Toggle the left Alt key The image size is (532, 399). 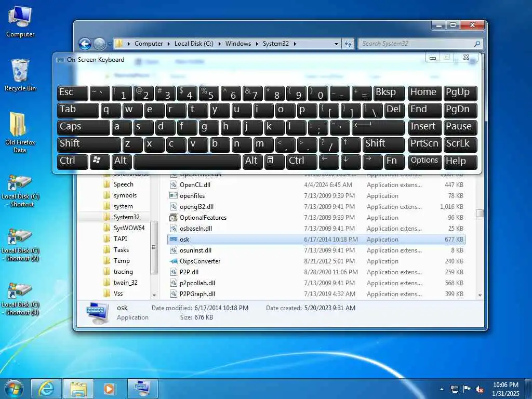click(122, 162)
